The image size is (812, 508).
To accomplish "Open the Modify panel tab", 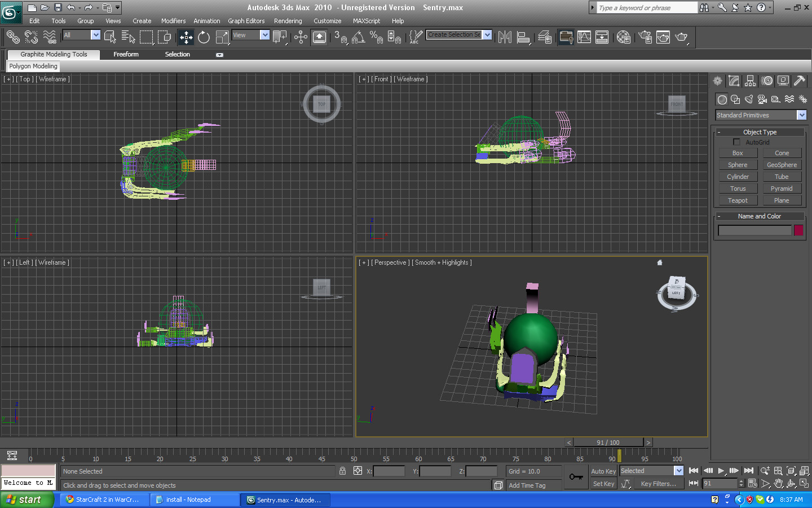I will 734,81.
